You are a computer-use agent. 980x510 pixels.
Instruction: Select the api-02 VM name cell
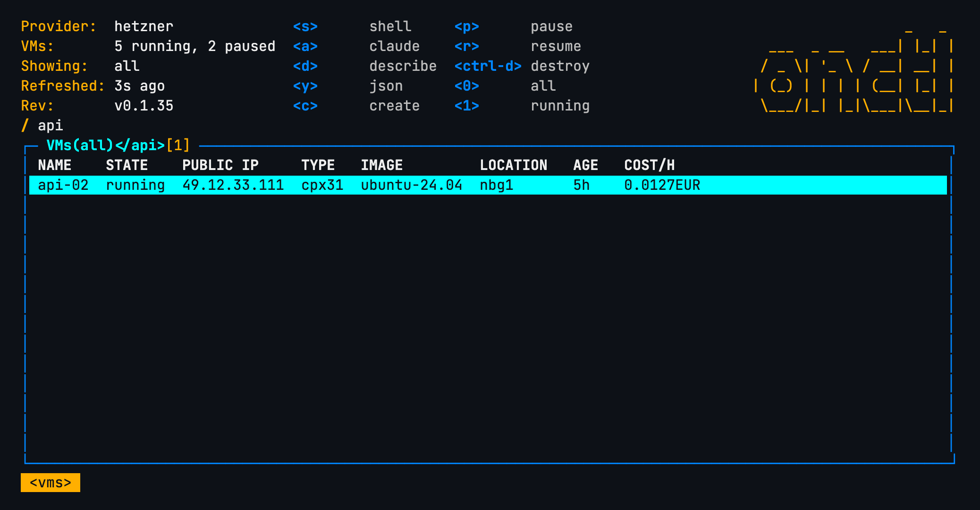(63, 185)
